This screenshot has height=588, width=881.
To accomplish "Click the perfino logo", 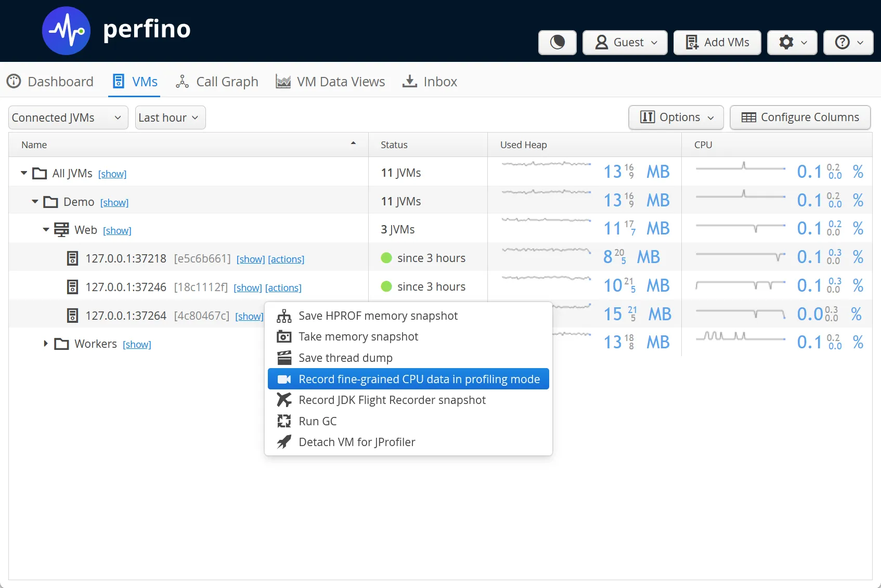I will tap(66, 31).
